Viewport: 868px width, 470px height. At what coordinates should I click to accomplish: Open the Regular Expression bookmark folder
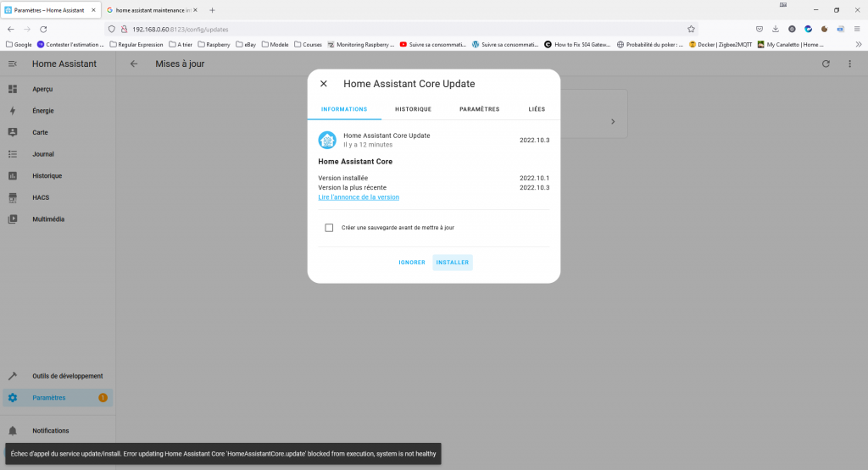click(x=136, y=44)
